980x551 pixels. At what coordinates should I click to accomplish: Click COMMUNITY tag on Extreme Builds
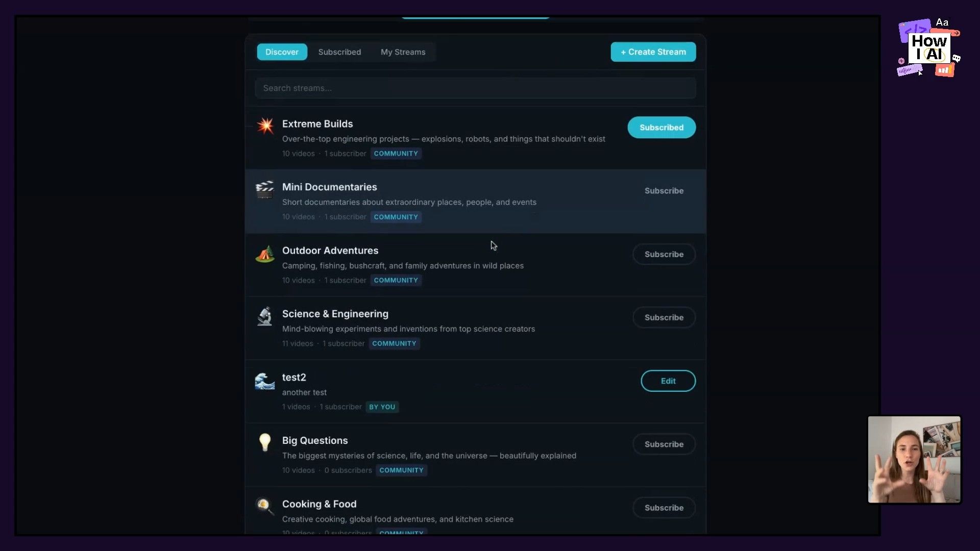coord(396,154)
